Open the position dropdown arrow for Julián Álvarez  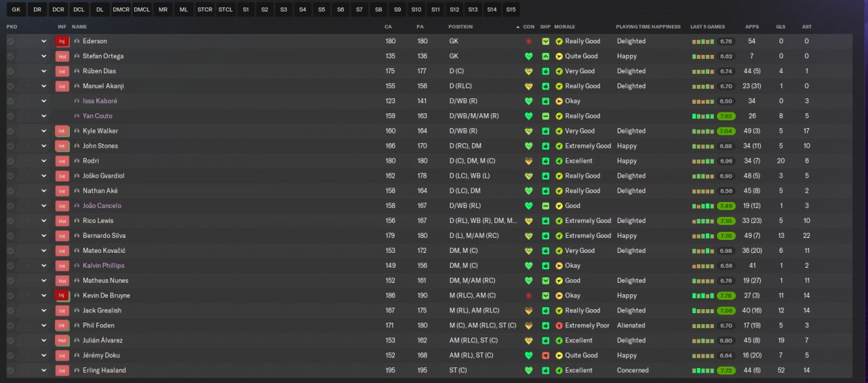pos(43,340)
